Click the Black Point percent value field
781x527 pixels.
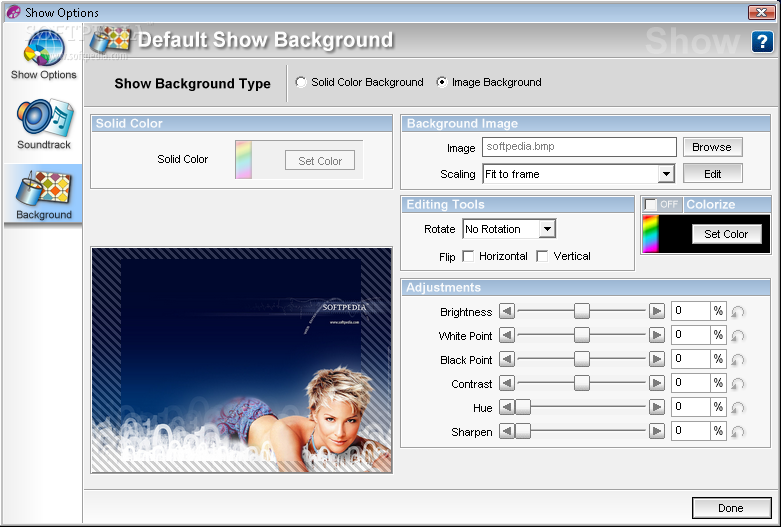690,359
